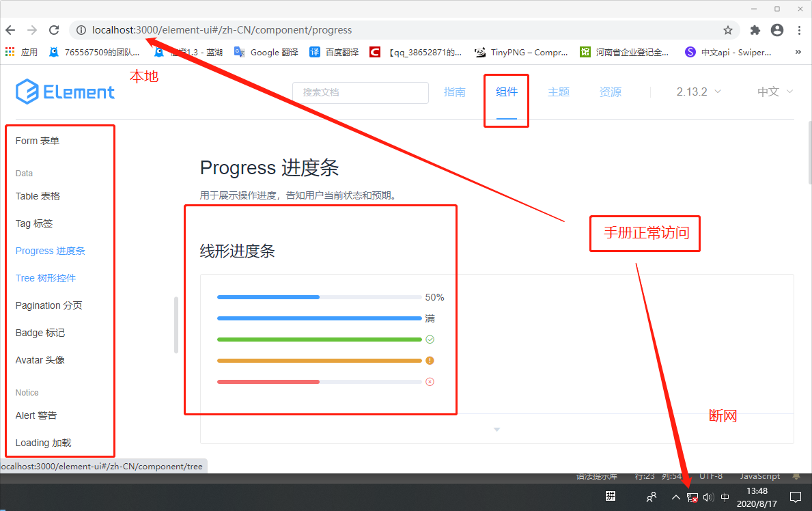Screen dimensions: 812x511
Task: Switch the 中 IME language indicator
Action: pyautogui.click(x=725, y=497)
